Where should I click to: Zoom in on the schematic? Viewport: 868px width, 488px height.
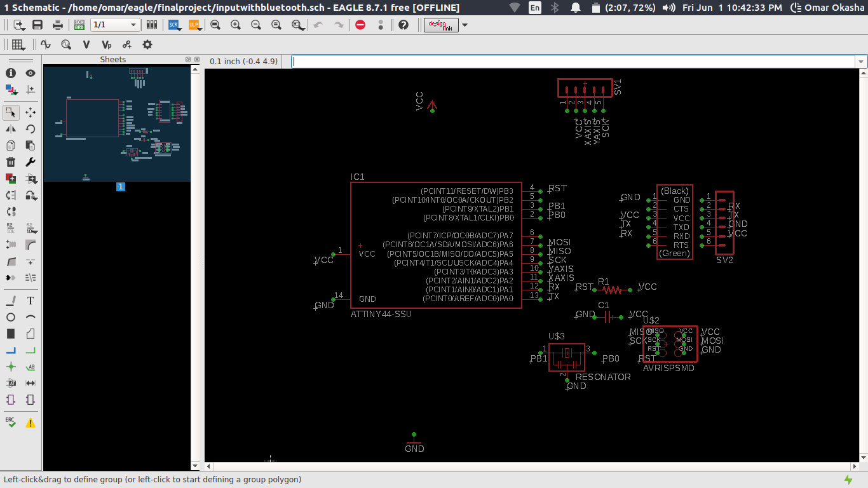236,25
